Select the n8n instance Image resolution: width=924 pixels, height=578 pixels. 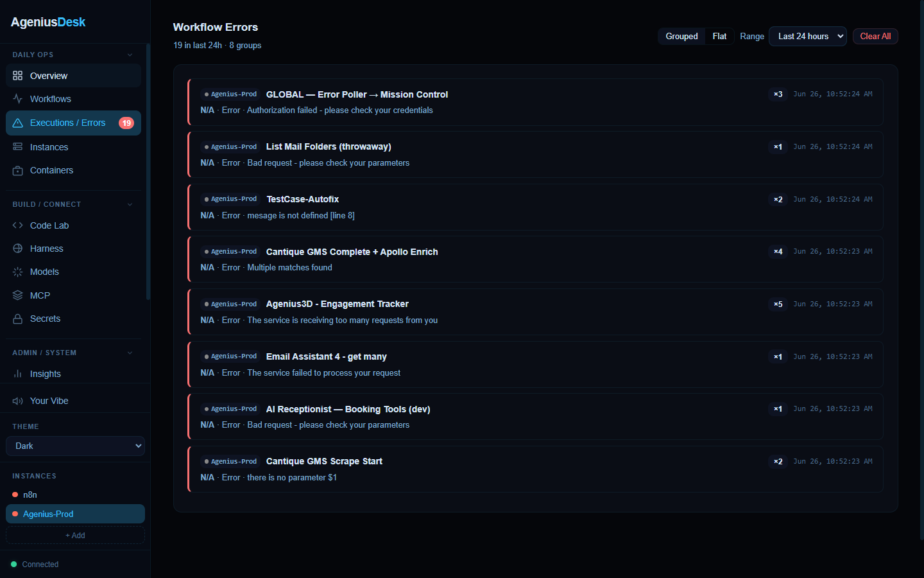75,495
